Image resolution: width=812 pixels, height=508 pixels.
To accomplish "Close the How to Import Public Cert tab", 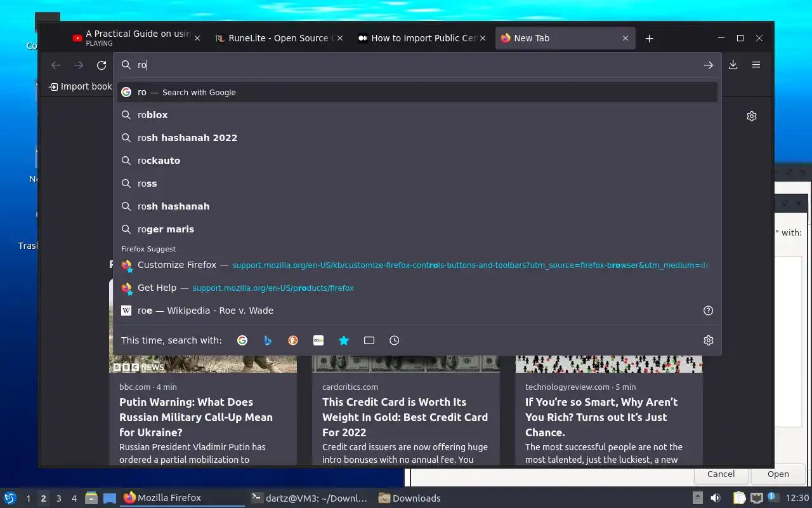I will coord(483,38).
